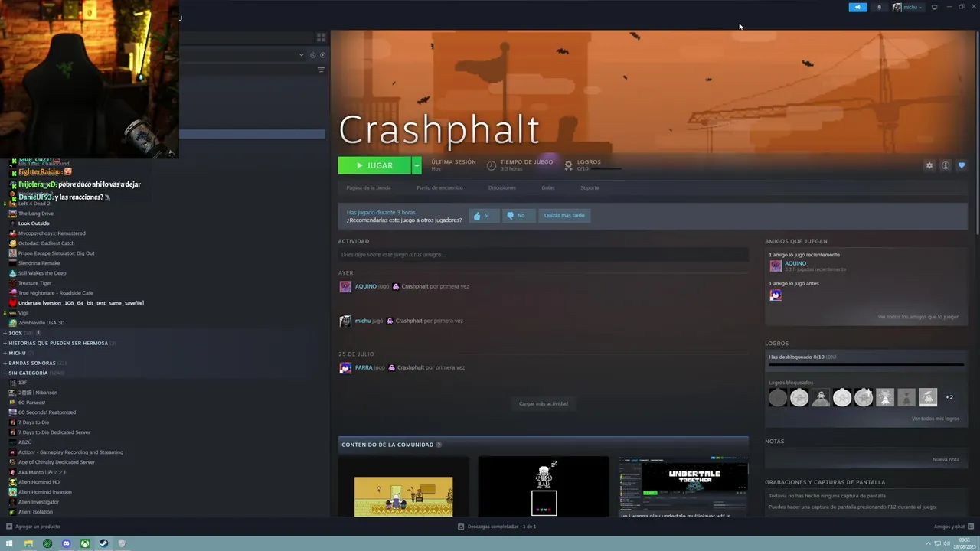Open the Steam announcements megaphone button

click(x=857, y=8)
